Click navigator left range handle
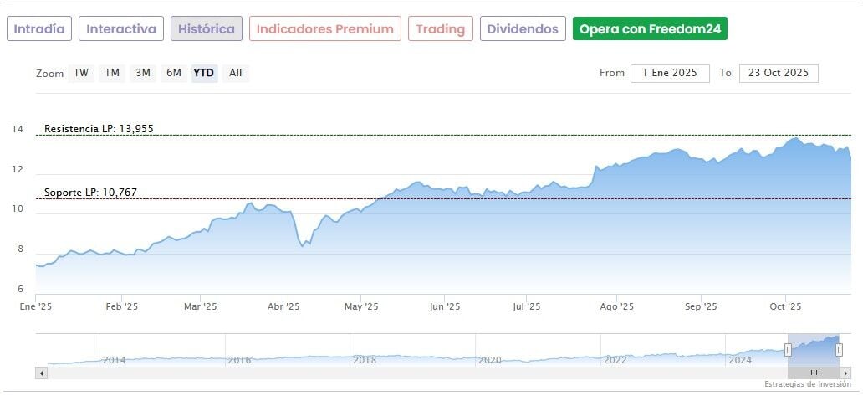 pos(788,350)
